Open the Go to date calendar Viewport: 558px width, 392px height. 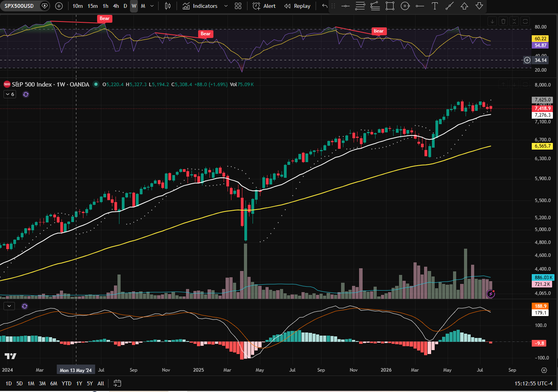click(117, 383)
